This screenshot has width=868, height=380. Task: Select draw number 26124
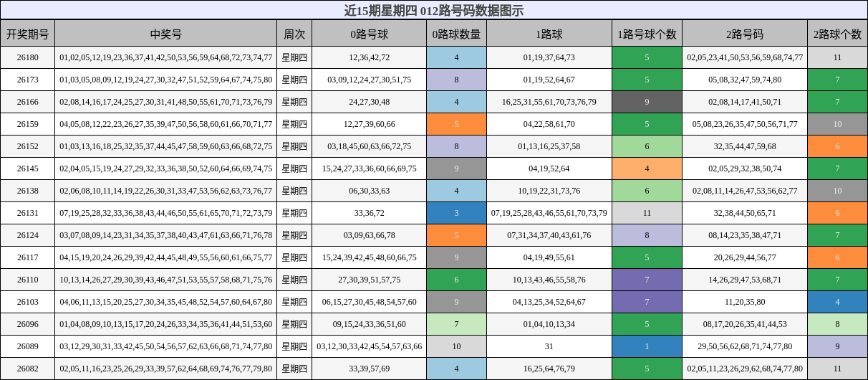click(x=28, y=235)
